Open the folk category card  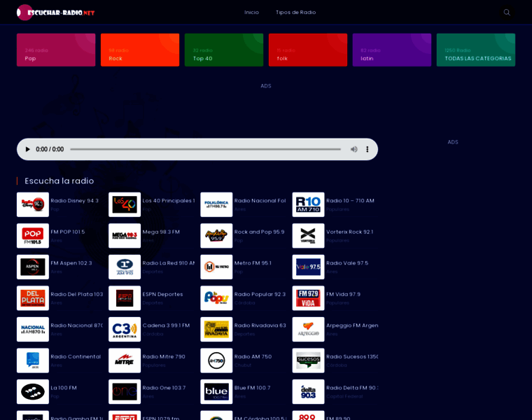click(x=308, y=50)
